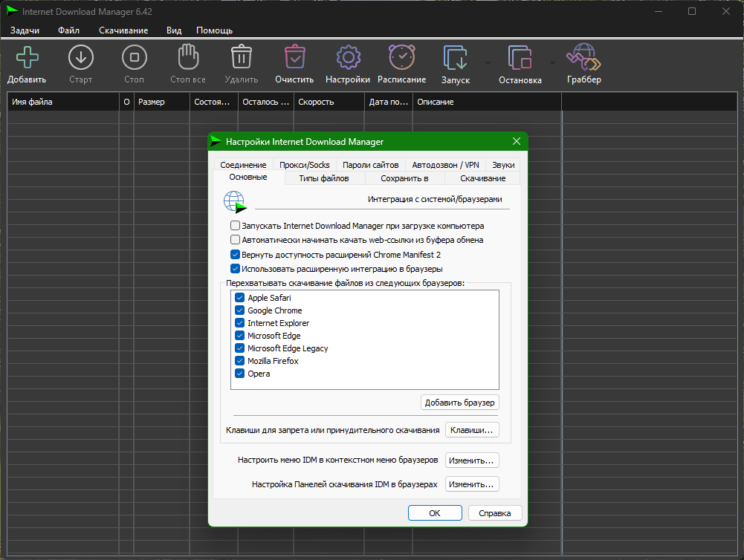Switch to the Соединение tab
This screenshot has height=560, width=744.
point(243,165)
